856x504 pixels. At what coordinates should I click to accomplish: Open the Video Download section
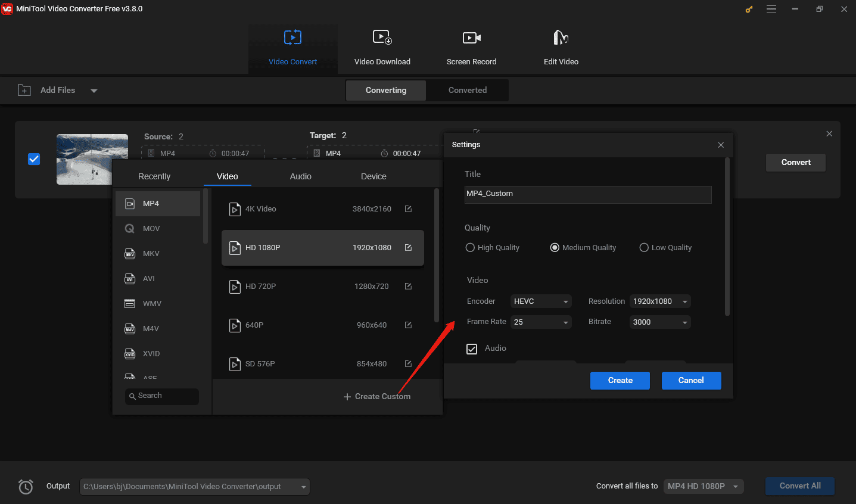click(x=382, y=48)
